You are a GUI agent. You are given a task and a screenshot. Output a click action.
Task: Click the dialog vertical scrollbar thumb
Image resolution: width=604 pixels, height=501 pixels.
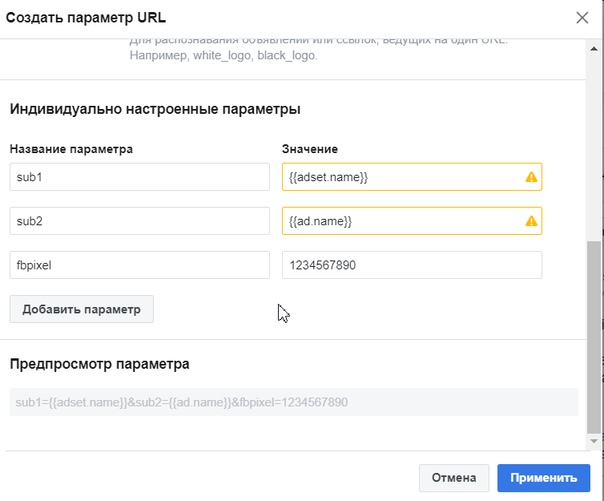[x=594, y=337]
